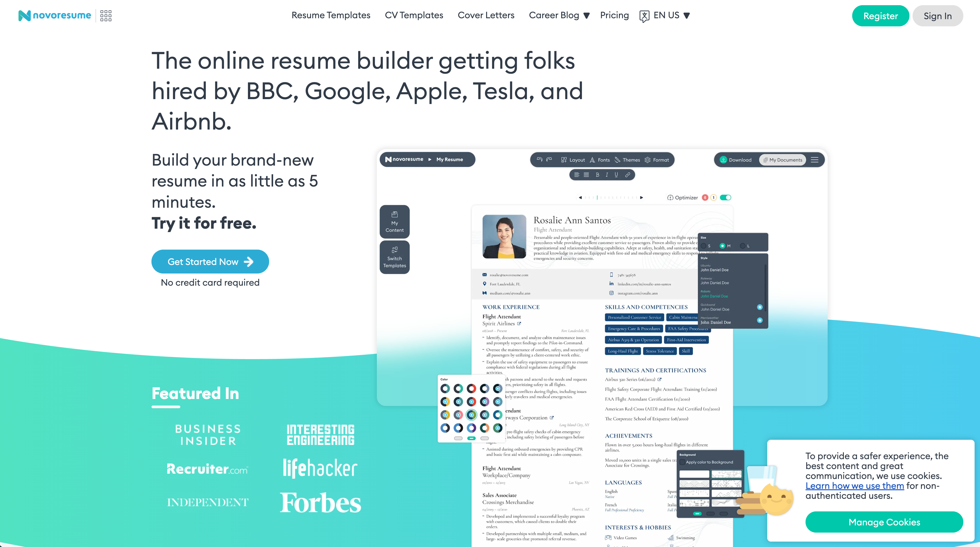Click Rosalie's profile photo thumbnail
980x547 pixels.
(504, 237)
